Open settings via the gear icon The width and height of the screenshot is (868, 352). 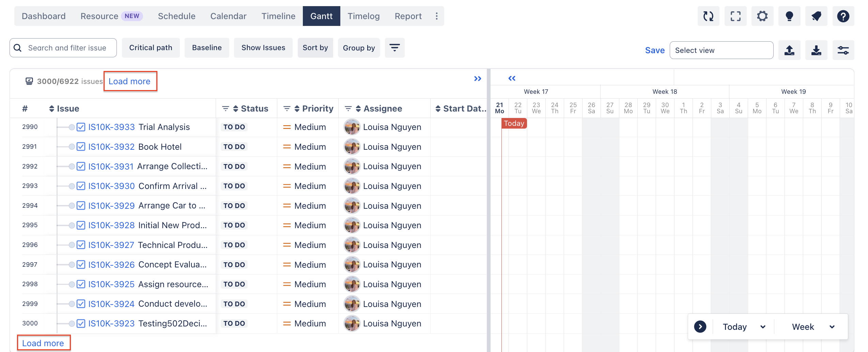pos(762,16)
